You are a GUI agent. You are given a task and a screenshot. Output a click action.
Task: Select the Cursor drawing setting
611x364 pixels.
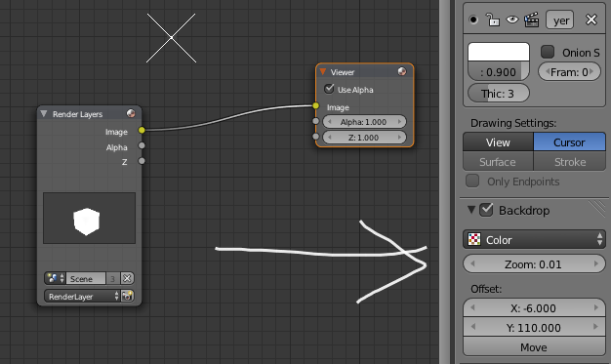569,142
